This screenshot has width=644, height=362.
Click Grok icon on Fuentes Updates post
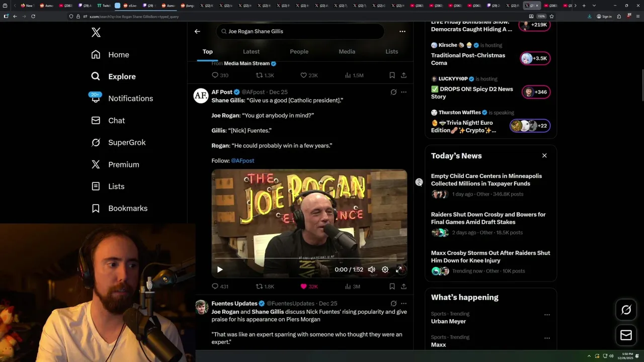pos(393,304)
